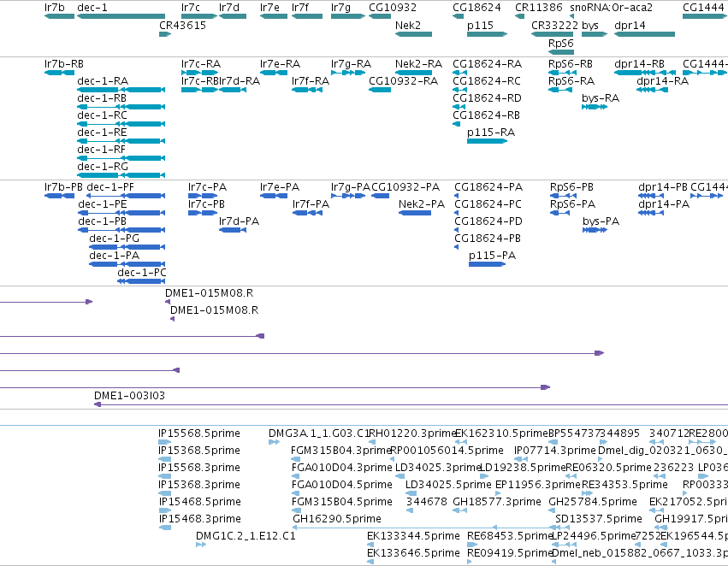Select transcript p115-RA
Screen dimensions: 728x566
(x=487, y=141)
